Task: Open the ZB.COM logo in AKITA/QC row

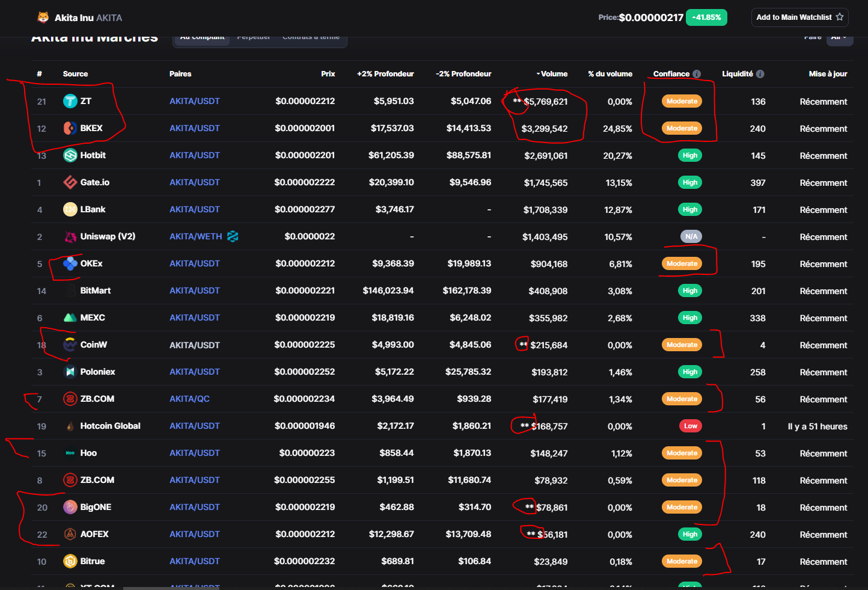Action: [70, 399]
